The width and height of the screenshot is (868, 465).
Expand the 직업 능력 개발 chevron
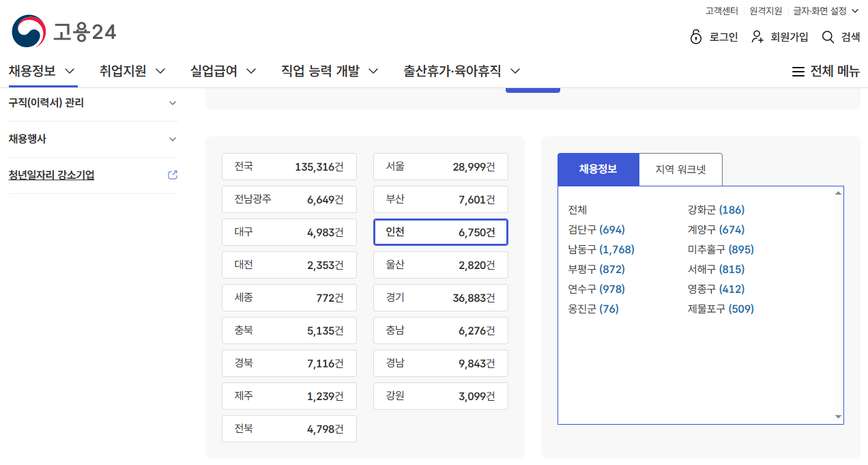(x=373, y=71)
